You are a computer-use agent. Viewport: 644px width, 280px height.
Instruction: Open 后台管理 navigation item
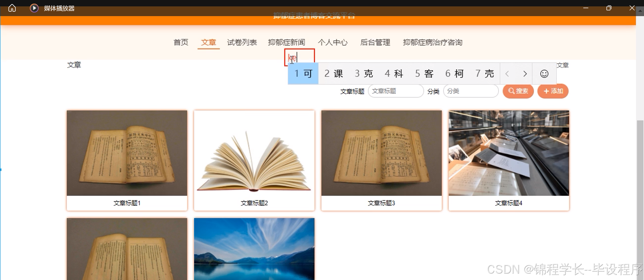(375, 42)
